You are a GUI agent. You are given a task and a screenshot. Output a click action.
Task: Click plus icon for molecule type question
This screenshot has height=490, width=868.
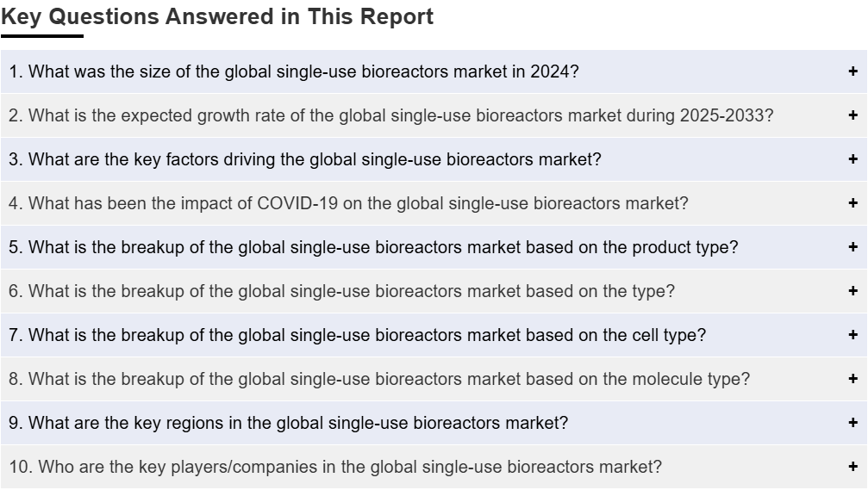tap(852, 379)
